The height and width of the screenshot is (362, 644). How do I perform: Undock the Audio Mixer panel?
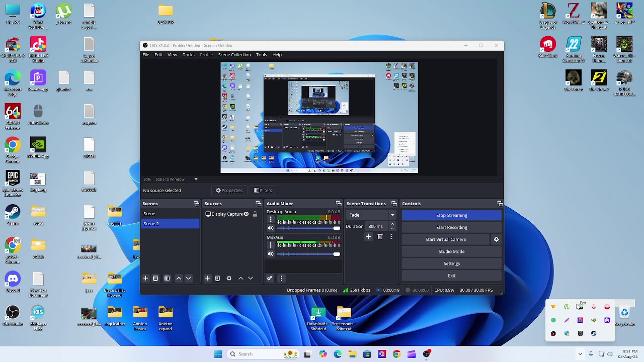coord(339,204)
